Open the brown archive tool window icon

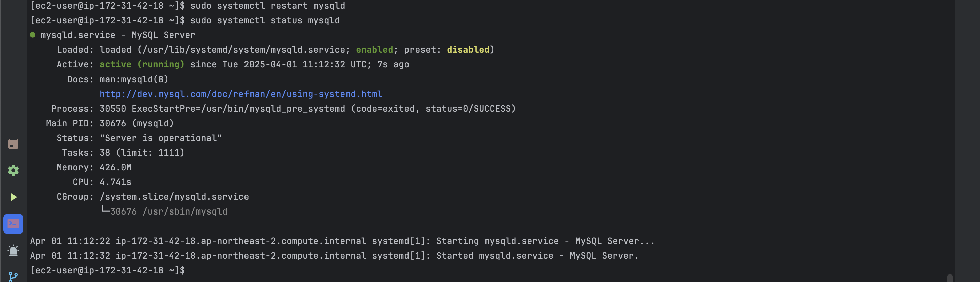point(13,143)
